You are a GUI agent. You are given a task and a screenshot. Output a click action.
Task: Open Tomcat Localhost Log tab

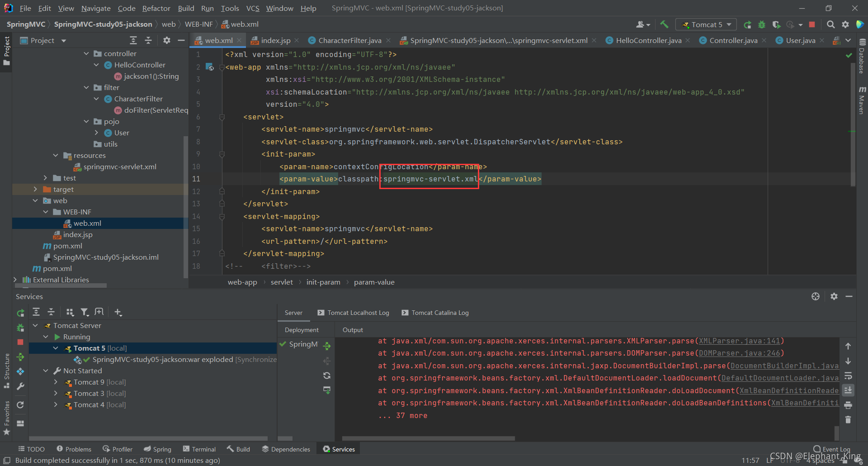pos(353,313)
